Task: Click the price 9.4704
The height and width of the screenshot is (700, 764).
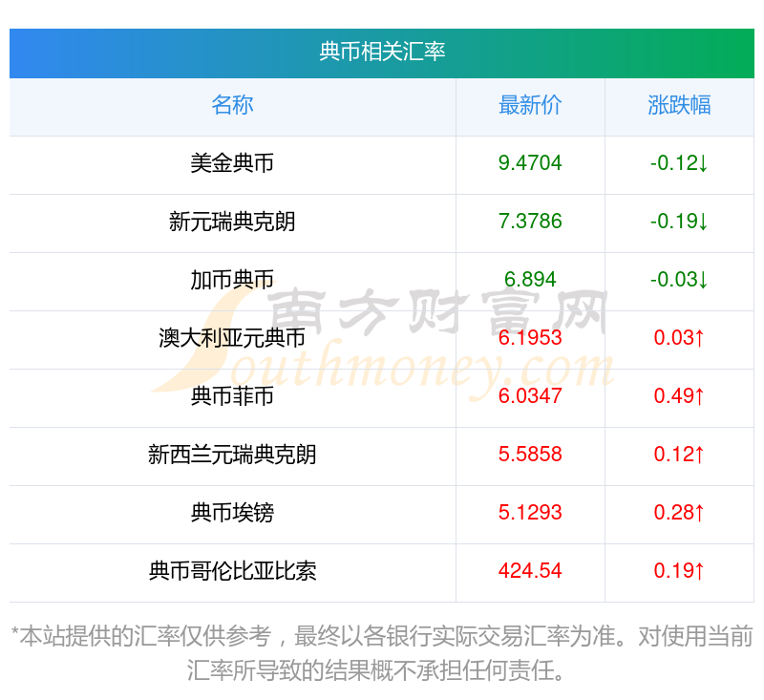Action: point(530,163)
